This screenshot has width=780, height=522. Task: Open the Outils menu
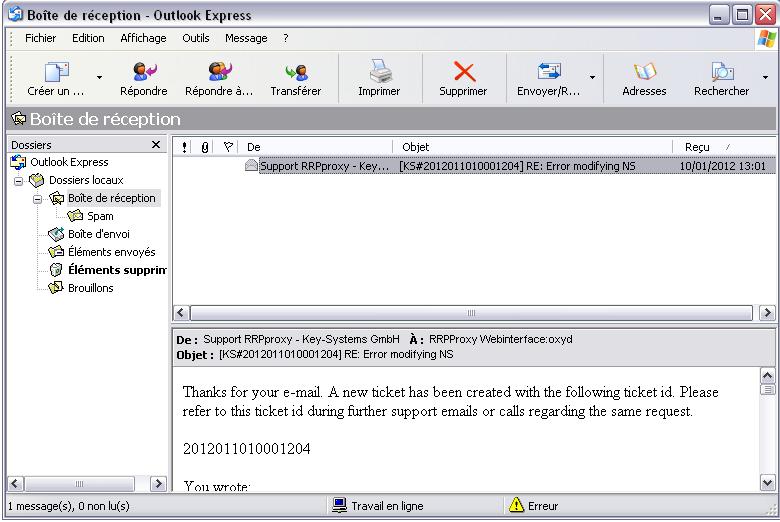click(195, 38)
